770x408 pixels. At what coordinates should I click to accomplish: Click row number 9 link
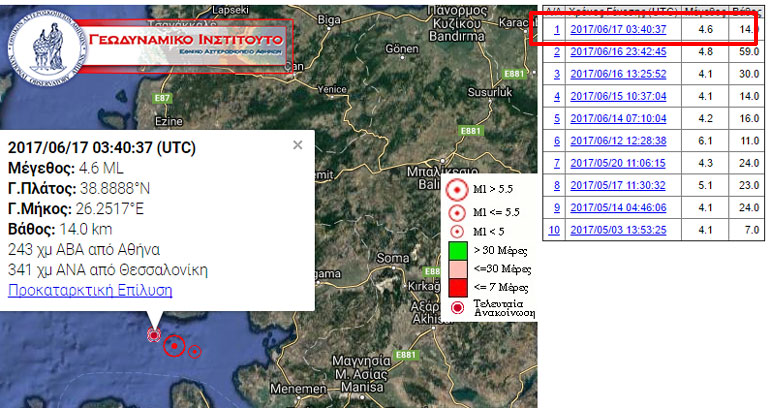click(557, 208)
